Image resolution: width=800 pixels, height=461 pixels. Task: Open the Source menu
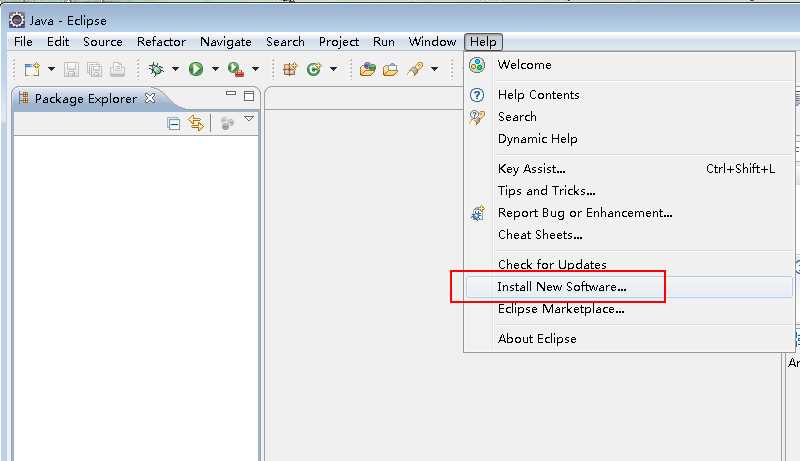tap(103, 42)
